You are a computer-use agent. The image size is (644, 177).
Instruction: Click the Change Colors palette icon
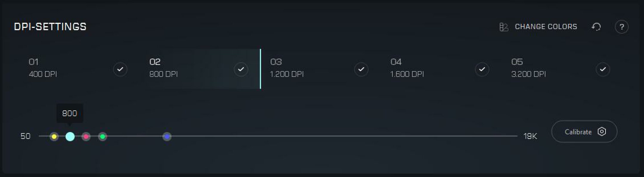504,27
